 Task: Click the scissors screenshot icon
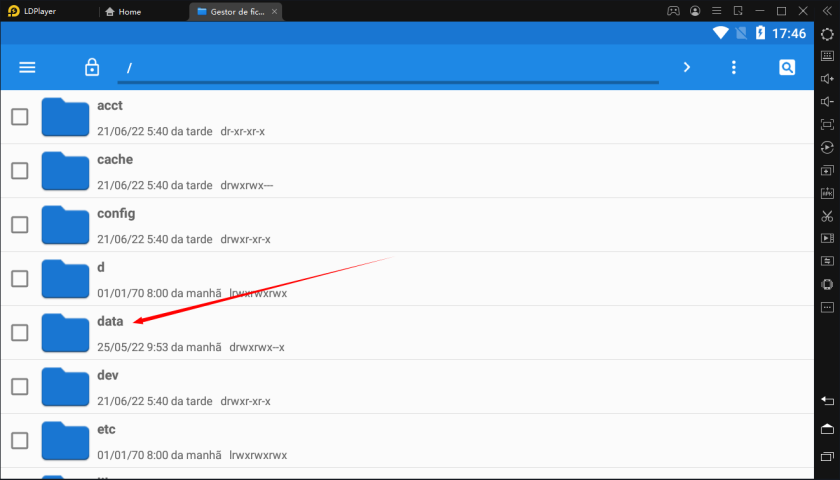point(827,216)
